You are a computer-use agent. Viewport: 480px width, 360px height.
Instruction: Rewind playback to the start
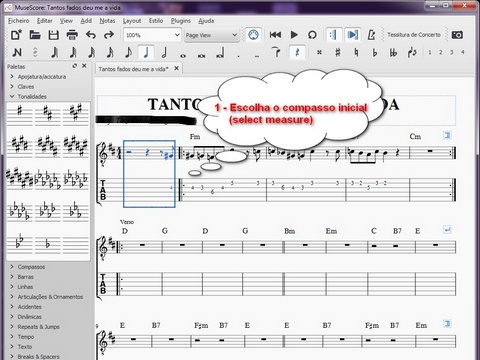tap(275, 35)
